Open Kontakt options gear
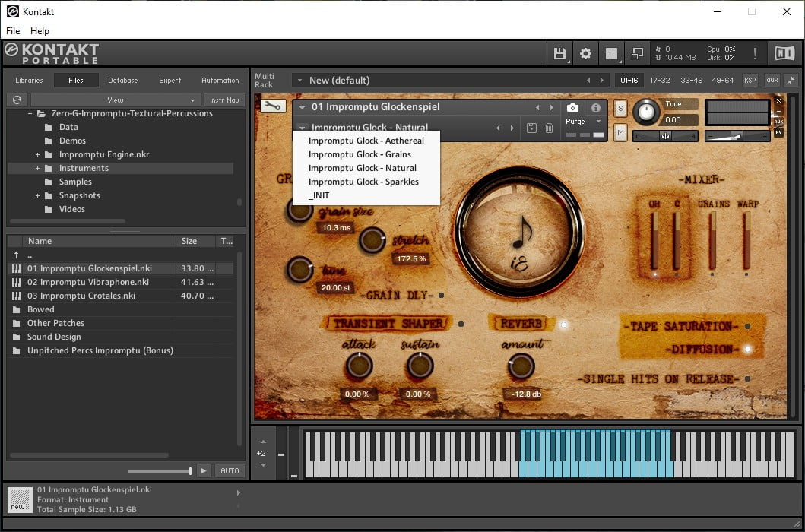Screen dimensions: 805x532 [x=585, y=53]
